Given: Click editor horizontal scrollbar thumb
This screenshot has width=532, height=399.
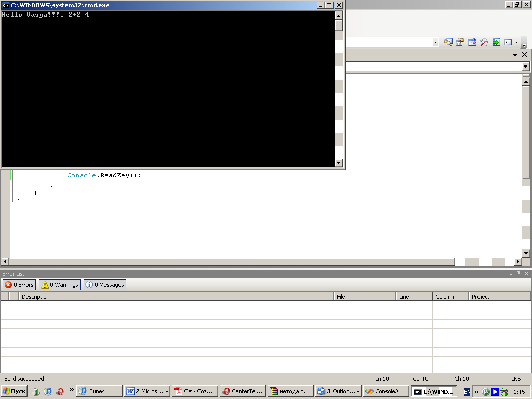Looking at the screenshot, I should pos(232,262).
